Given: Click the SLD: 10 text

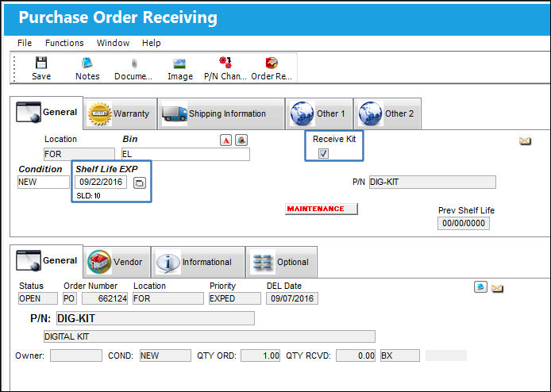Looking at the screenshot, I should (88, 196).
